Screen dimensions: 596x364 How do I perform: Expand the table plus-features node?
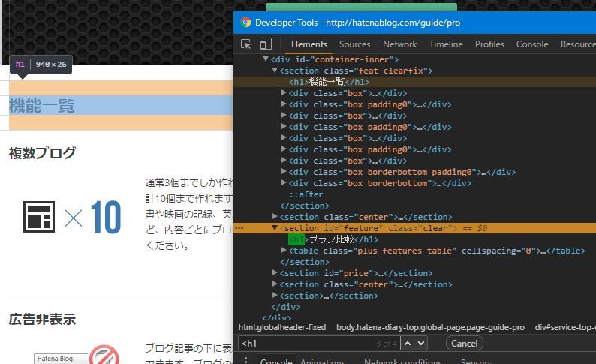pos(284,251)
